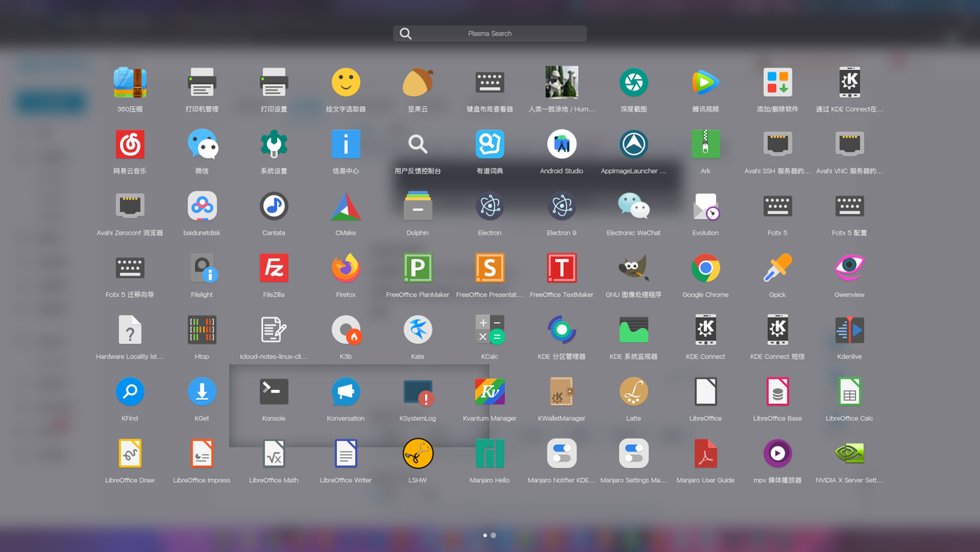The image size is (980, 552).
Task: Open KFind search tool
Action: pyautogui.click(x=130, y=392)
